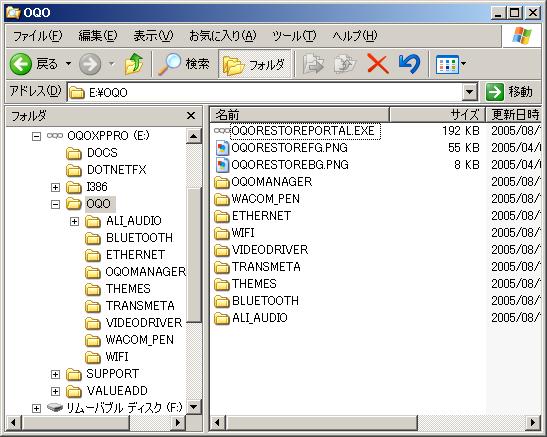
Task: Select OQOMANAGER folder icon in file list
Action: pyautogui.click(x=222, y=182)
